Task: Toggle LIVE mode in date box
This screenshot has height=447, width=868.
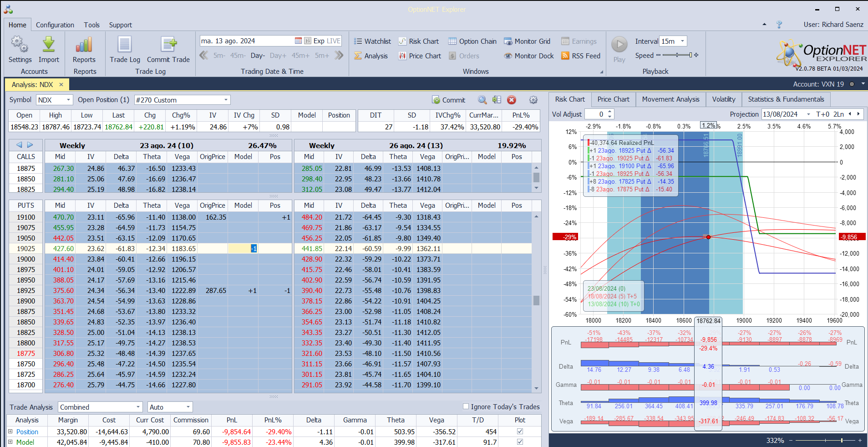Action: [334, 41]
